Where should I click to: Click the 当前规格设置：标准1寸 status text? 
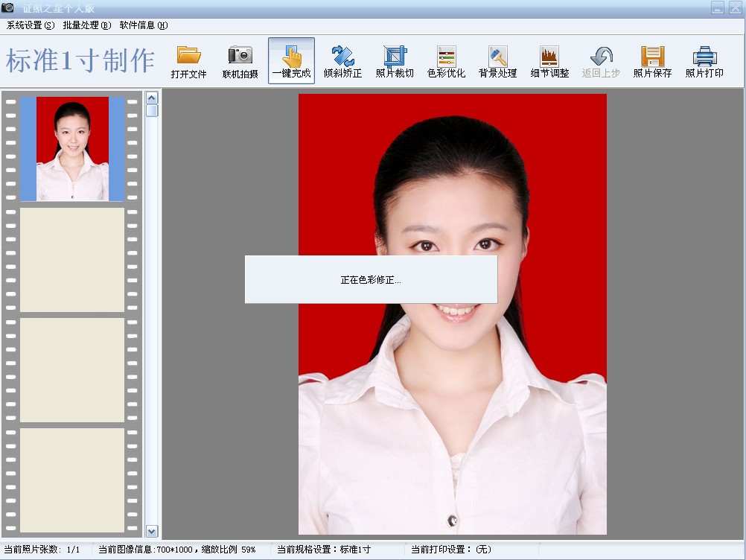click(x=324, y=550)
